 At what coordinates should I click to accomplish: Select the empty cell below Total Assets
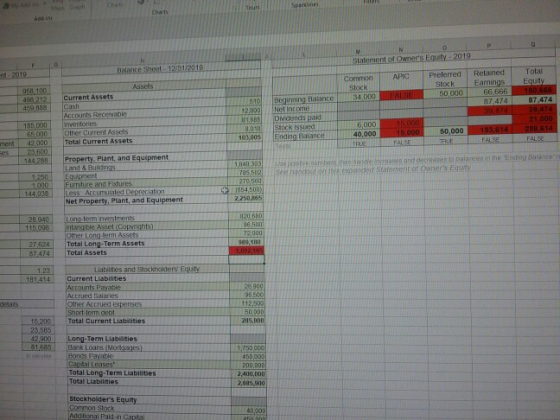point(246,260)
